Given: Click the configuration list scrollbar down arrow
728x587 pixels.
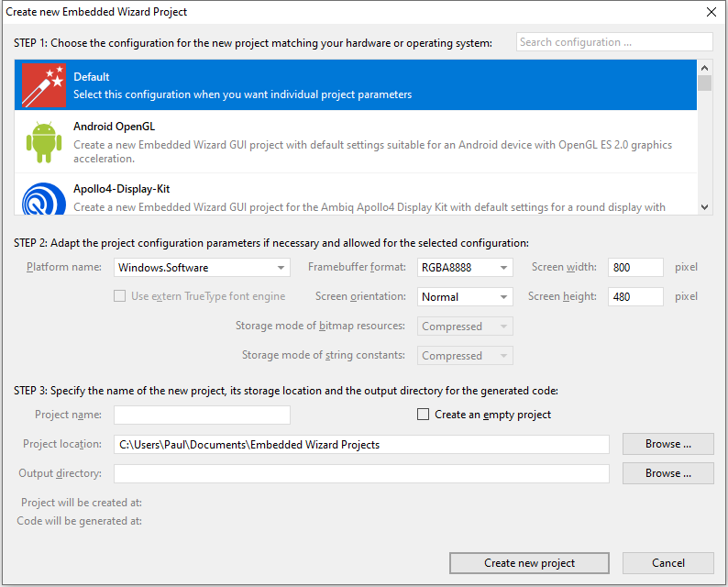Looking at the screenshot, I should (704, 207).
